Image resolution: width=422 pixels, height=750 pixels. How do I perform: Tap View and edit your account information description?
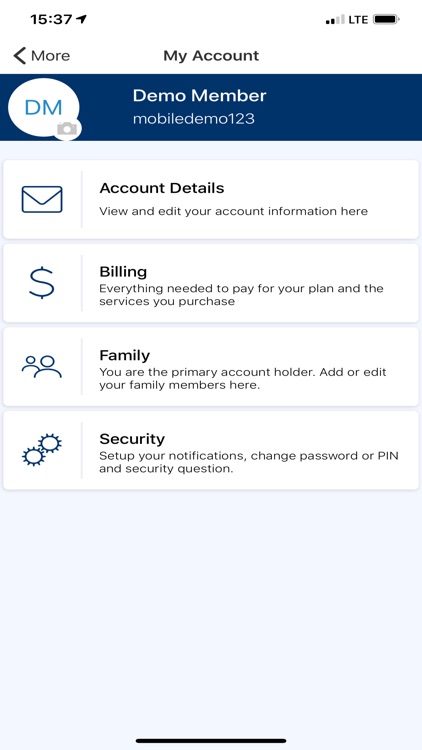click(x=233, y=211)
